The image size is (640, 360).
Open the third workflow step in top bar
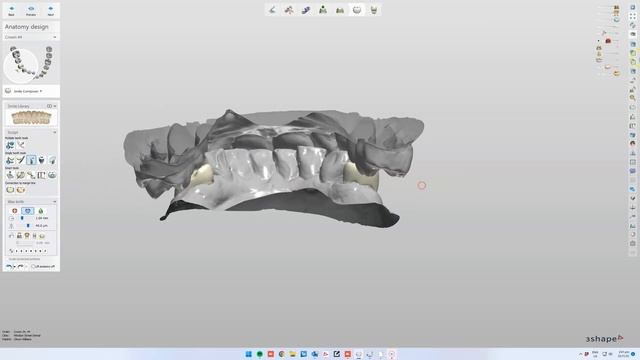point(306,10)
